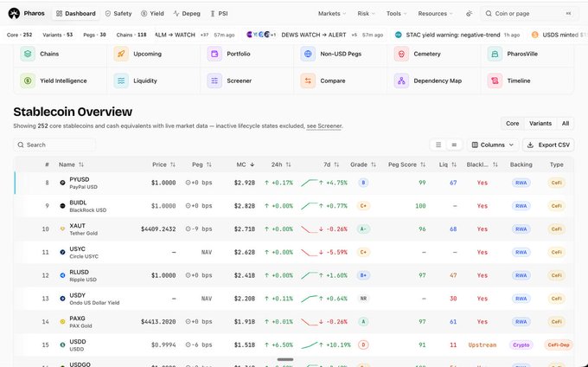Viewport: 588px width, 367px height.
Task: Open the Screener icon tile
Action: [214, 80]
